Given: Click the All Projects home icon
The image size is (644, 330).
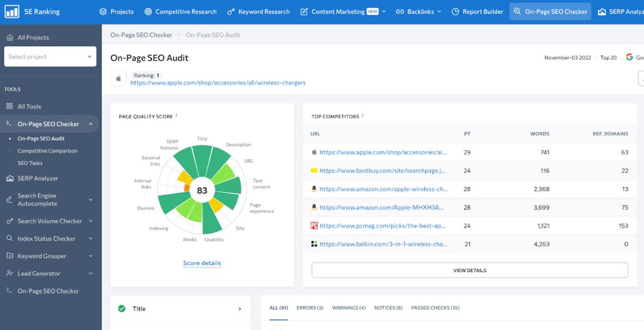Looking at the screenshot, I should point(10,38).
